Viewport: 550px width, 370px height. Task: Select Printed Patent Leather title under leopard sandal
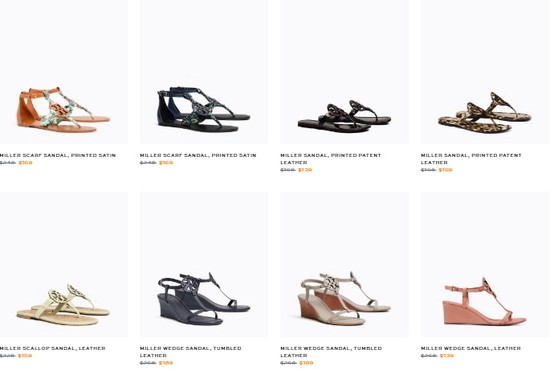(471, 159)
